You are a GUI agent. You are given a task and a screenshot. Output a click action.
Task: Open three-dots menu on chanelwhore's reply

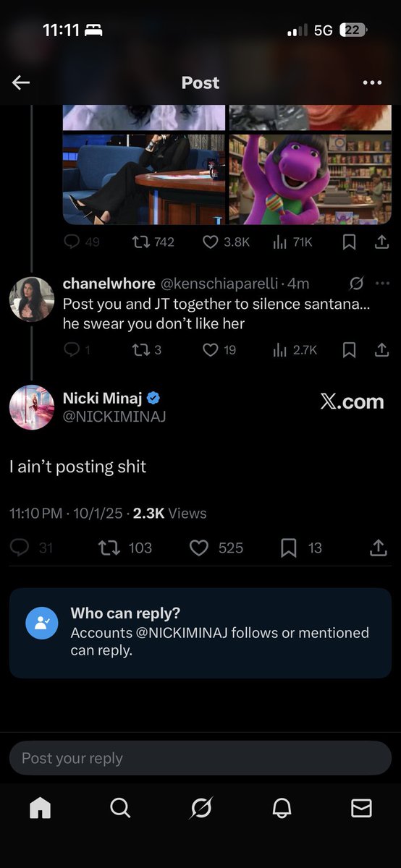point(383,283)
